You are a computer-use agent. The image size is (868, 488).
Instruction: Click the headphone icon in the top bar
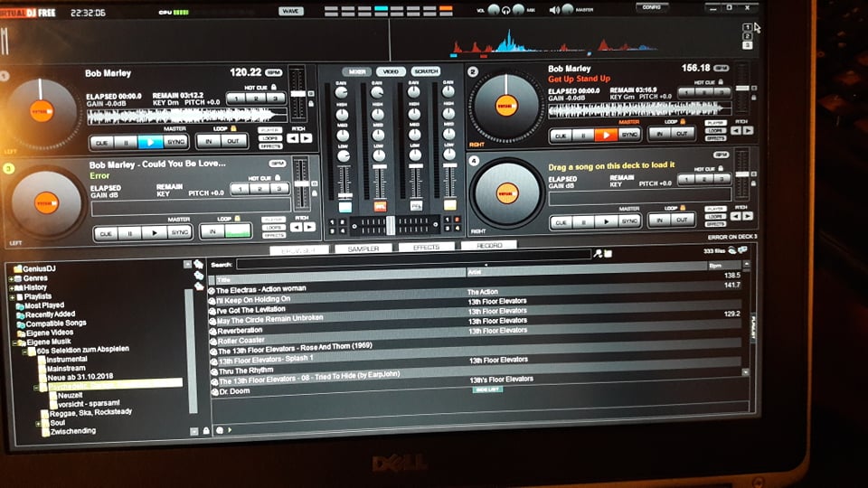[x=505, y=10]
